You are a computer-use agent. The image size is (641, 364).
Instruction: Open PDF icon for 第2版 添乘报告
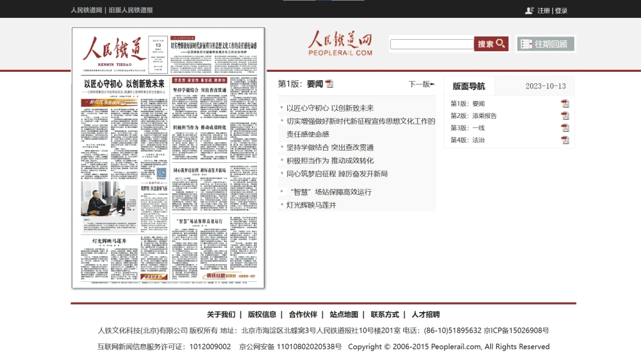(x=565, y=115)
